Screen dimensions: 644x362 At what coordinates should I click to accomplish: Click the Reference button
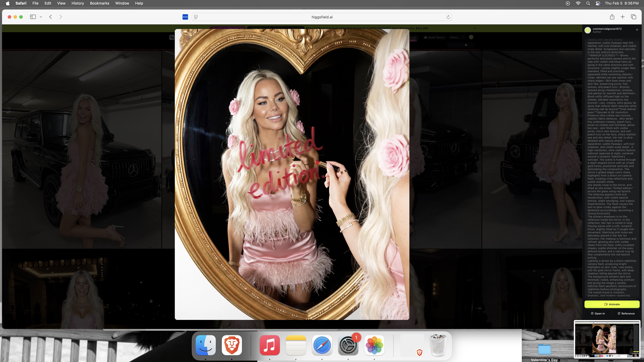[x=626, y=313]
